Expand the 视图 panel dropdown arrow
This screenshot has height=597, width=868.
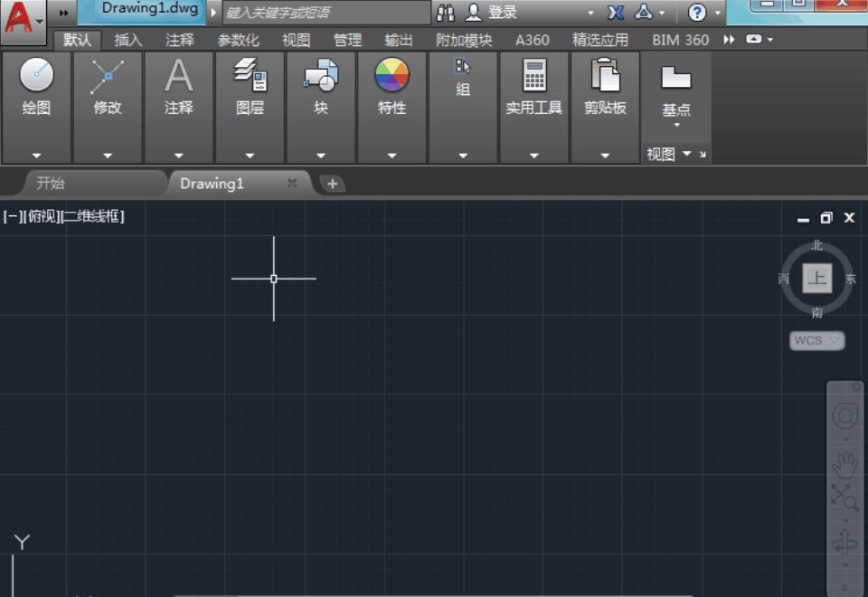tap(686, 154)
